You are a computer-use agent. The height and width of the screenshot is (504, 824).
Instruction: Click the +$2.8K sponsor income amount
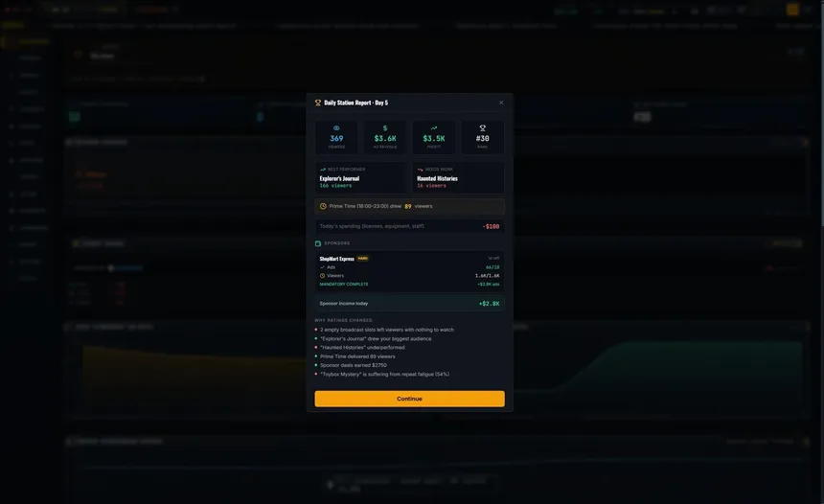point(490,303)
